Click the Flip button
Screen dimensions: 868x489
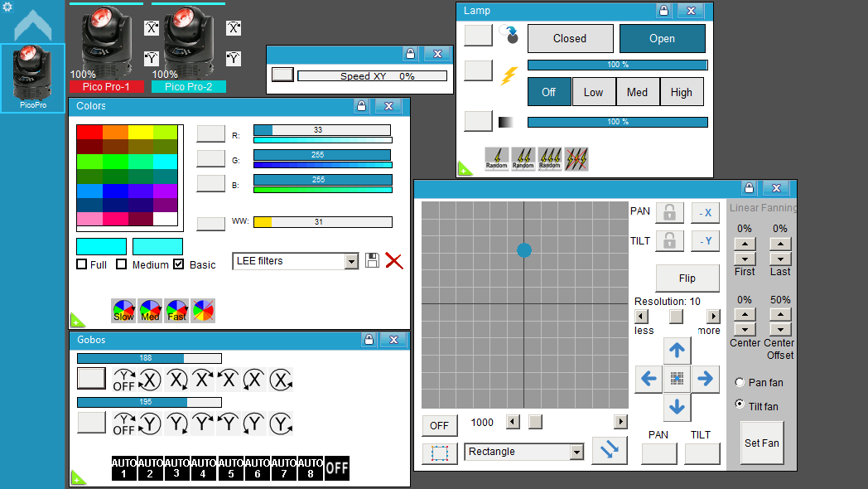pyautogui.click(x=687, y=278)
